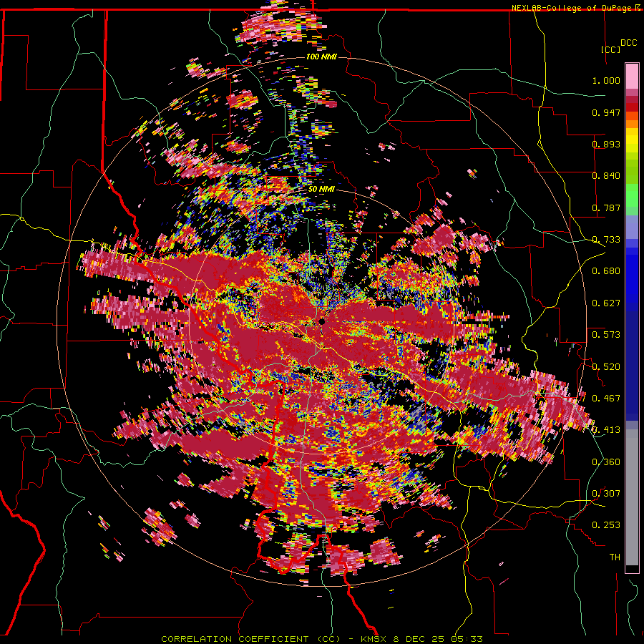
Task: Click the pink top color bar segment
Action: coord(632,76)
